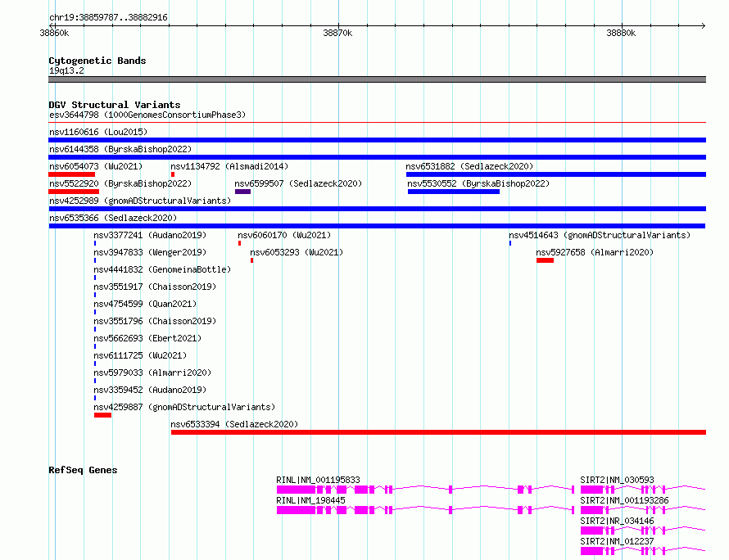
Task: Open the nsv3359452 (Audano2019) variant label
Action: pyautogui.click(x=150, y=390)
